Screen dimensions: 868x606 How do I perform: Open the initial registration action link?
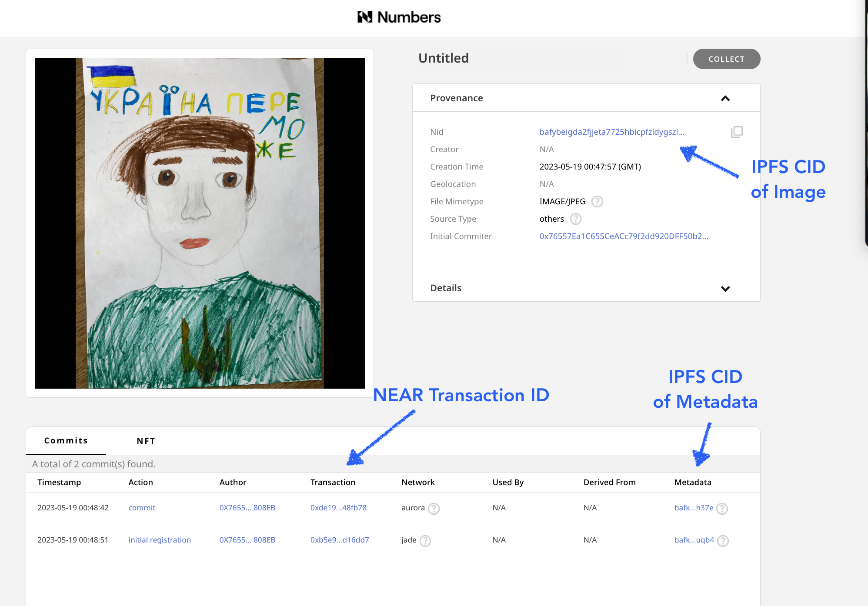click(x=160, y=540)
